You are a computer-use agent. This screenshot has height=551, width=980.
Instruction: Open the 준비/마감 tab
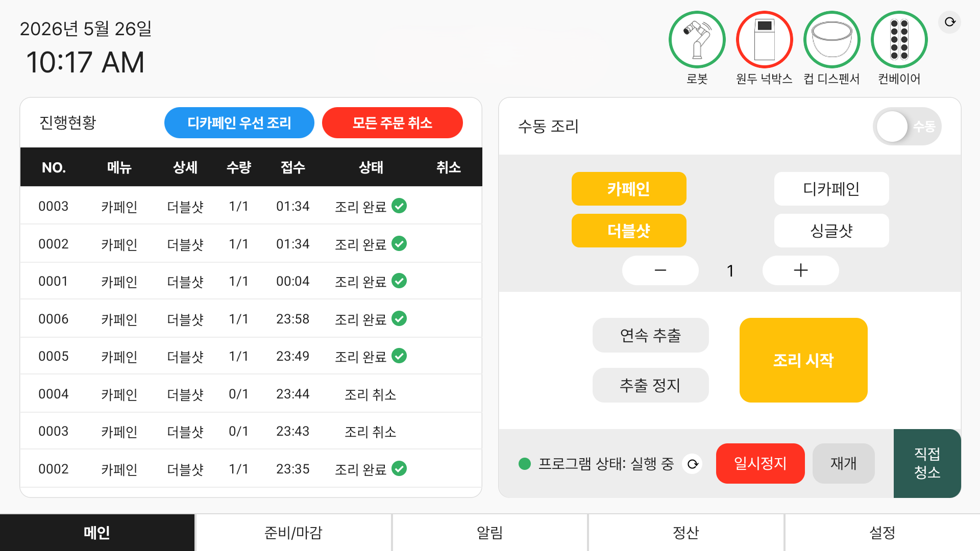(x=293, y=533)
